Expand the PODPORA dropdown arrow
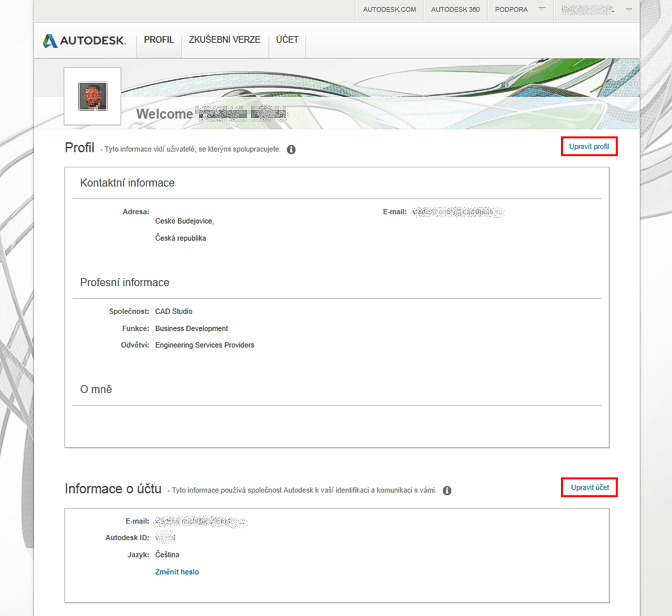 point(542,9)
